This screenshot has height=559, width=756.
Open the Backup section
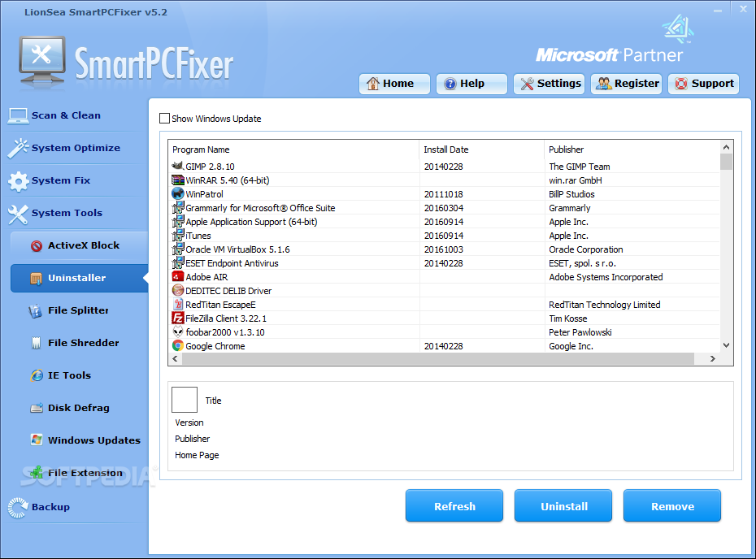pyautogui.click(x=50, y=507)
